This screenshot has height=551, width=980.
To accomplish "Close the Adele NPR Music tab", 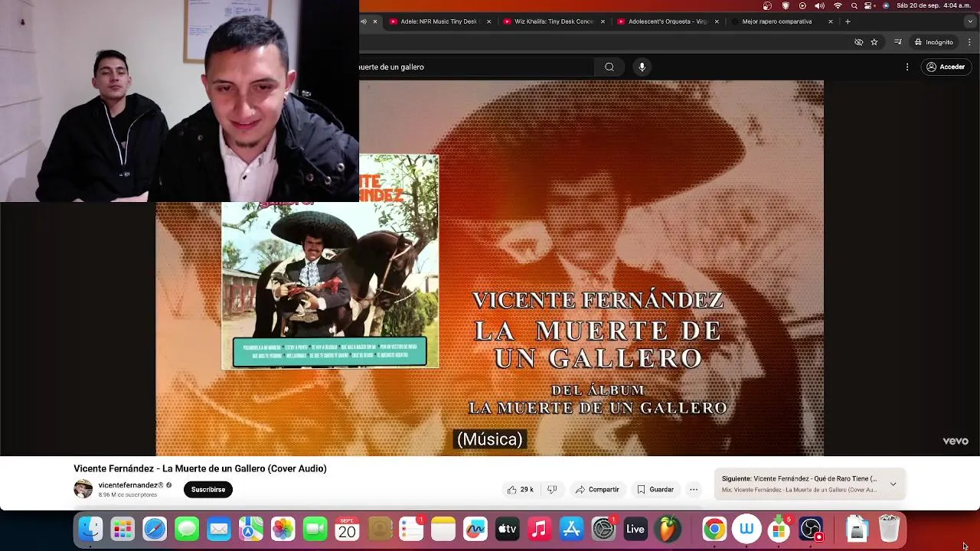I will point(488,21).
